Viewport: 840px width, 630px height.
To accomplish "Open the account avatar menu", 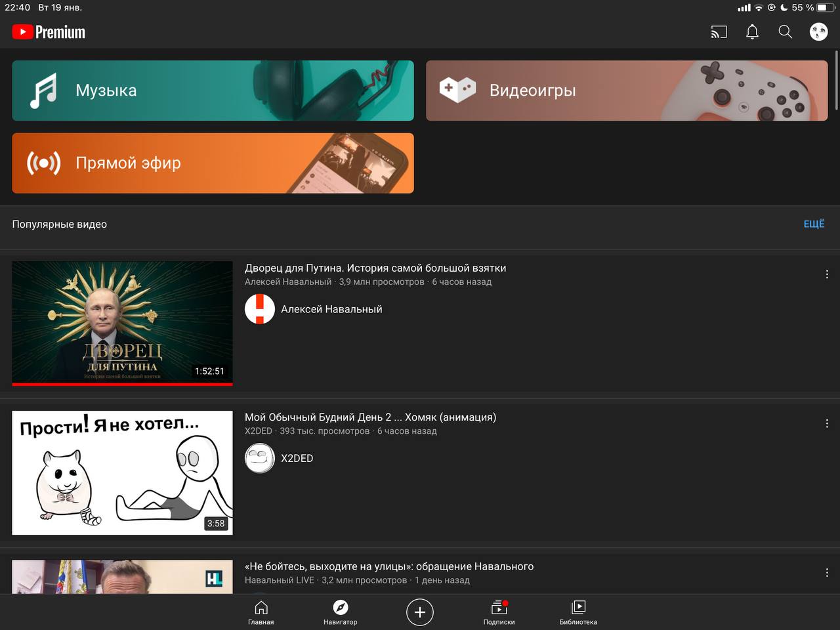I will click(x=818, y=31).
